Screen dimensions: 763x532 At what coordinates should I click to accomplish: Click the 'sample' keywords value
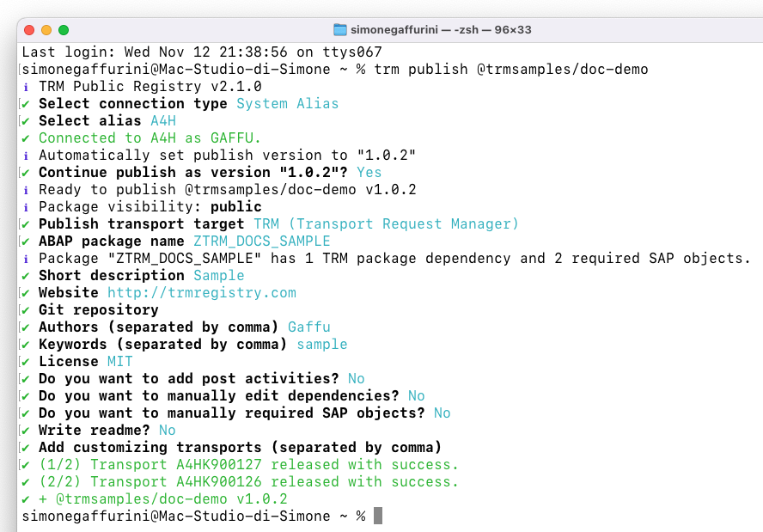[322, 344]
